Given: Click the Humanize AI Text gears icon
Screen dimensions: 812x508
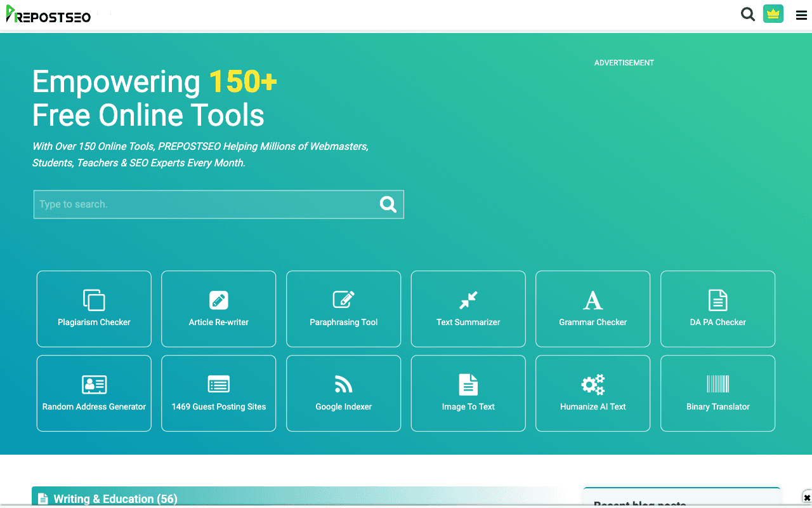Looking at the screenshot, I should [x=593, y=384].
